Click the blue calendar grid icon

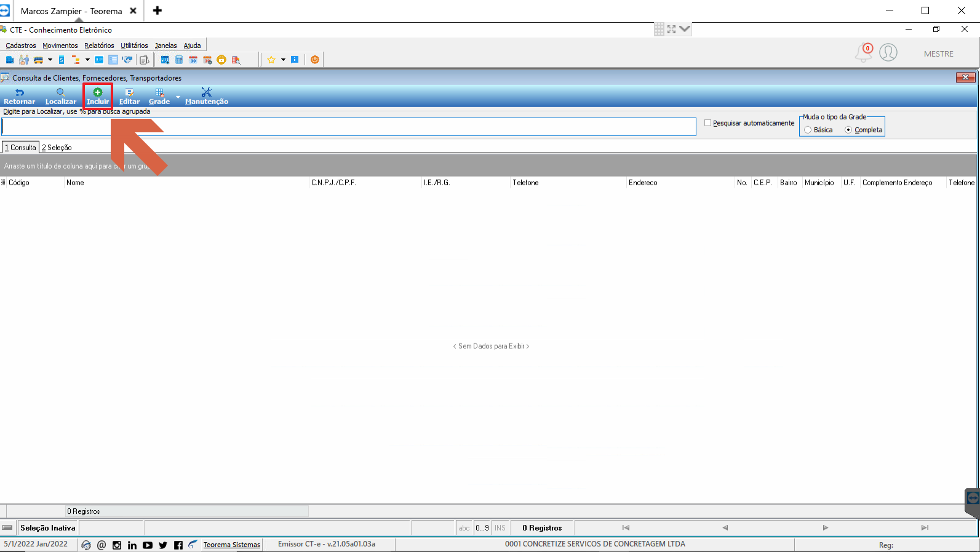coord(165,60)
